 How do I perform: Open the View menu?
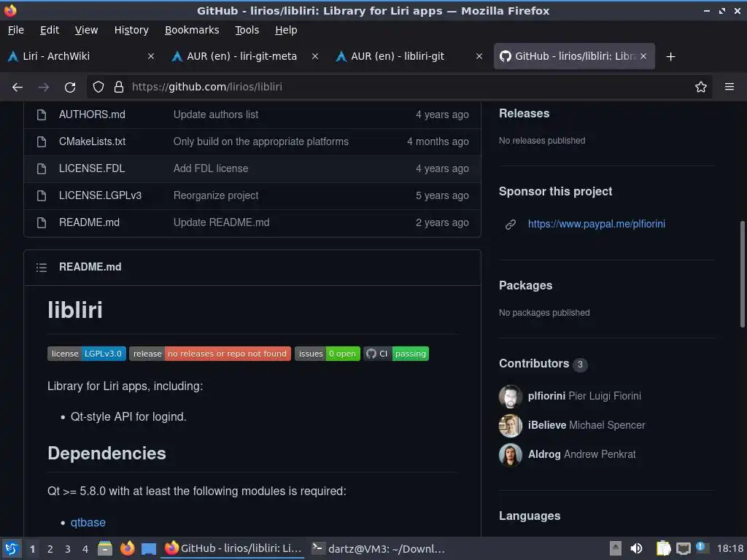pyautogui.click(x=86, y=30)
